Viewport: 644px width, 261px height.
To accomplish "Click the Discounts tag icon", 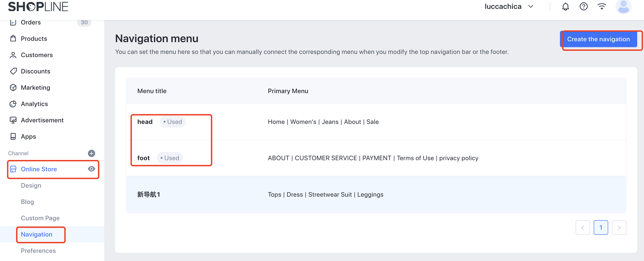I will (13, 71).
